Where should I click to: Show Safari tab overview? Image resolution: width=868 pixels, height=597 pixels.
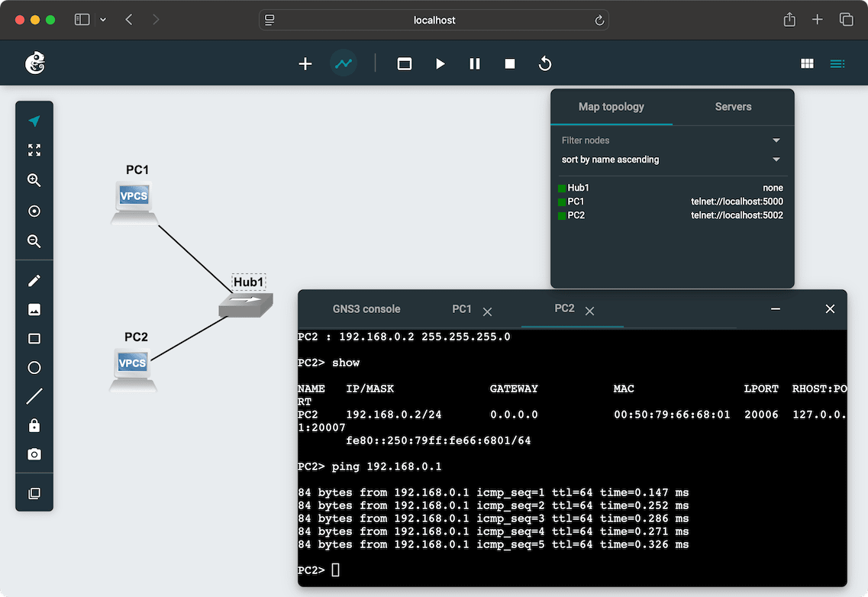click(846, 19)
